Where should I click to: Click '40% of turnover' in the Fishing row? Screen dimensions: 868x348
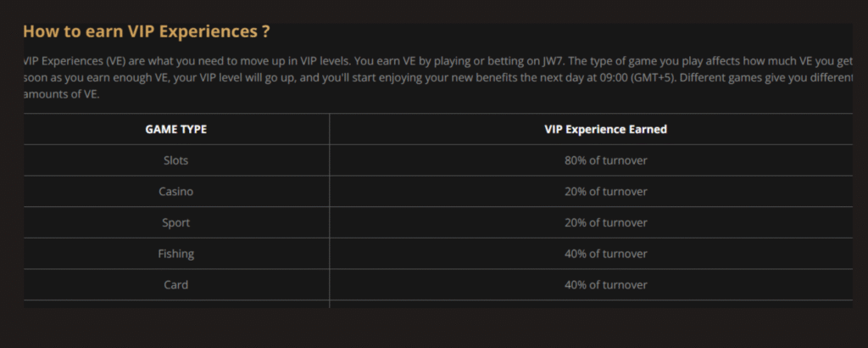605,254
